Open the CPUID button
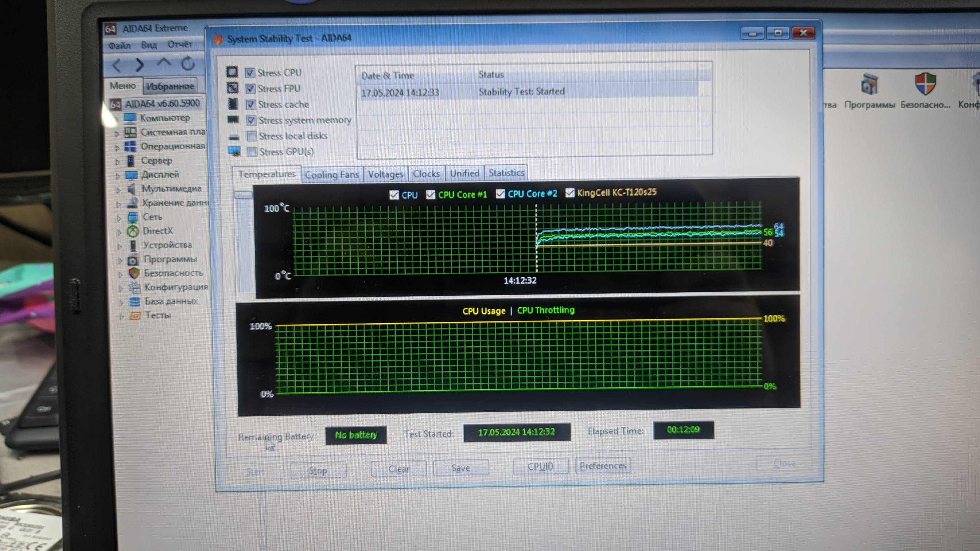 (541, 466)
